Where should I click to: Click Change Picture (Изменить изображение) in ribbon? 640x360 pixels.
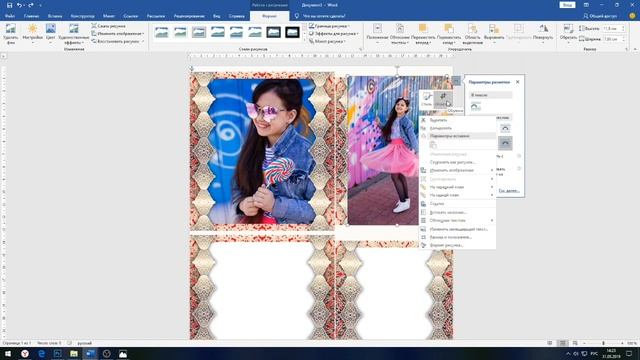point(118,33)
